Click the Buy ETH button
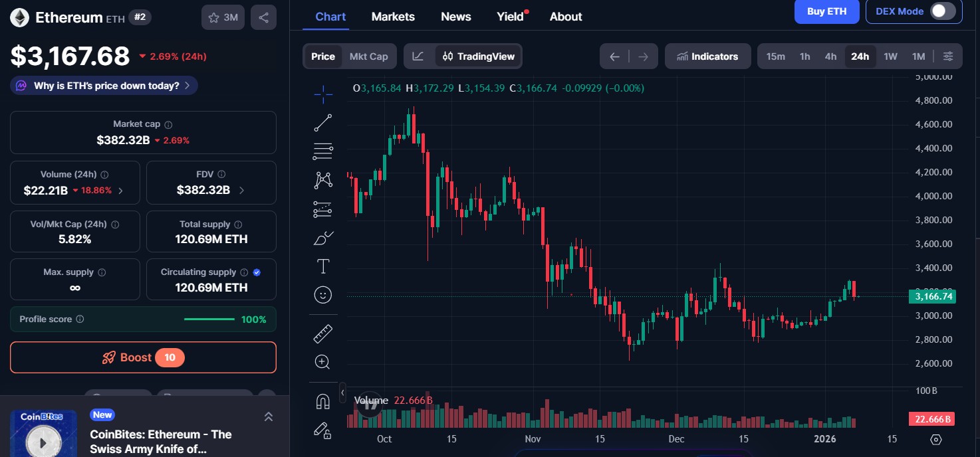The height and width of the screenshot is (457, 980). click(826, 11)
